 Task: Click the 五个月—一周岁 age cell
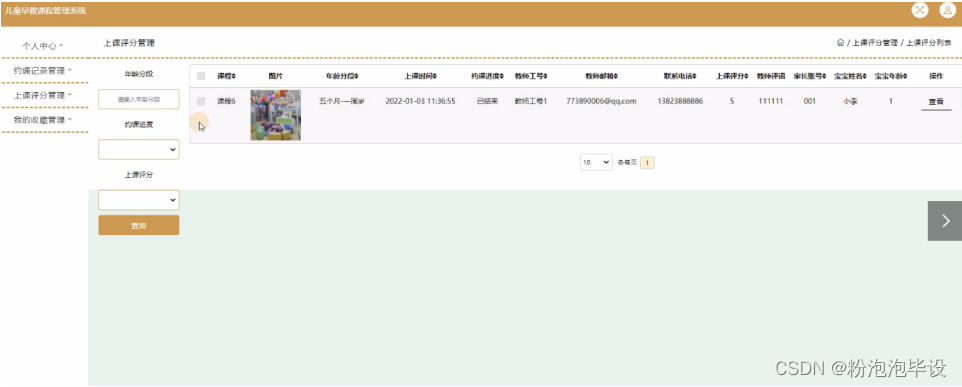point(342,101)
